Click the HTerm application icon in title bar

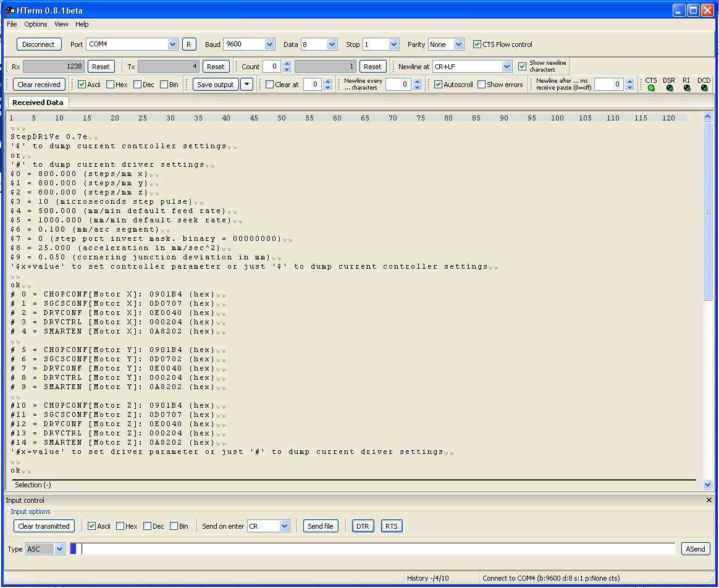point(10,10)
